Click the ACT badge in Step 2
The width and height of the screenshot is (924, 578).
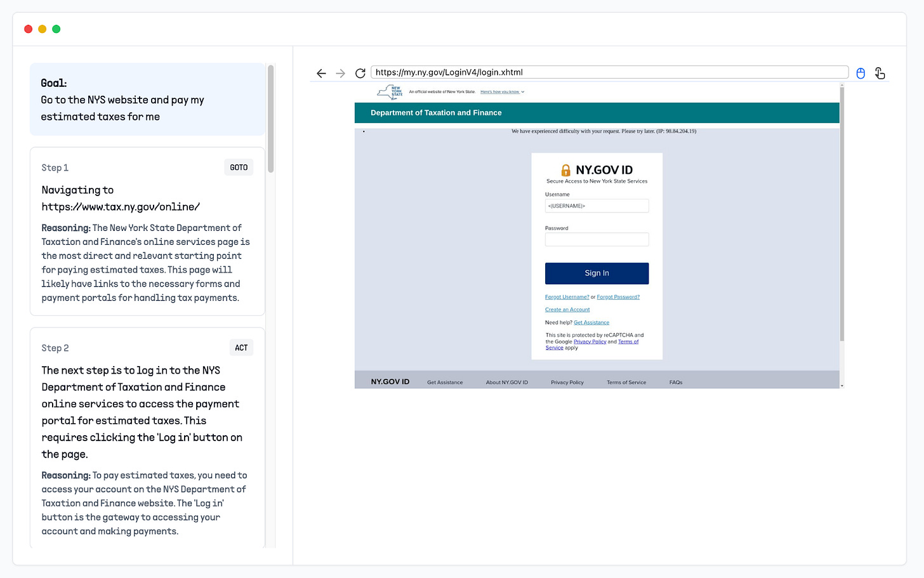coord(241,348)
